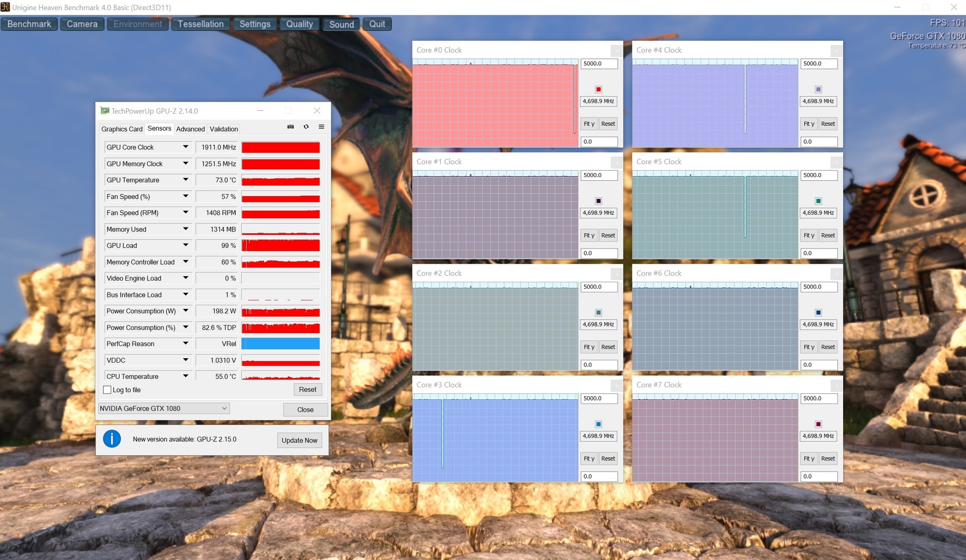The image size is (966, 560).
Task: Open the NVIDIA GeForce GTX 1080 device selector
Action: pos(164,409)
